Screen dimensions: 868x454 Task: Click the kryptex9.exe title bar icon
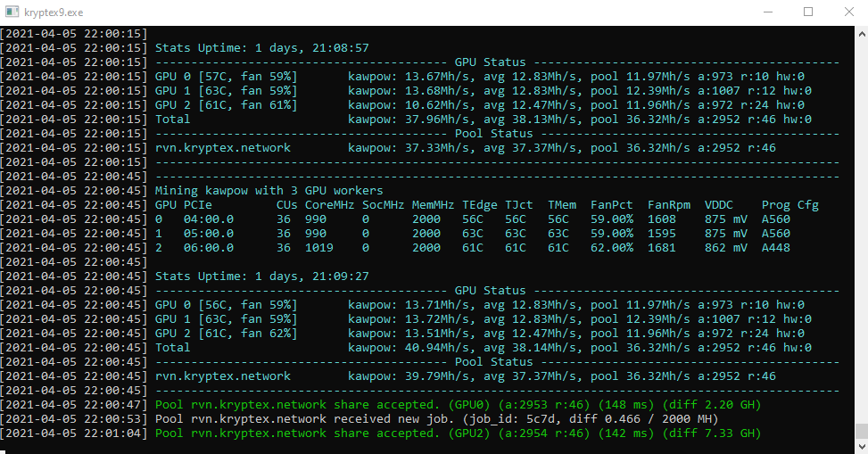point(12,12)
